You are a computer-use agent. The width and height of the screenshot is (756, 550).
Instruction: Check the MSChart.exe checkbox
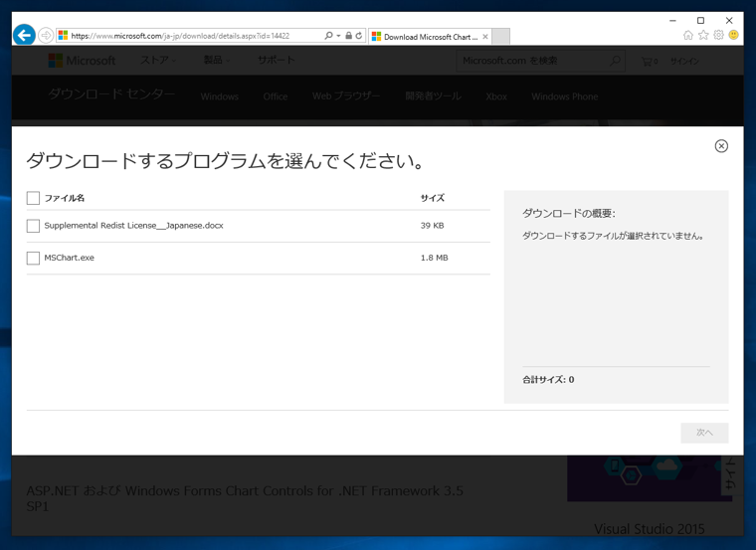coord(33,258)
